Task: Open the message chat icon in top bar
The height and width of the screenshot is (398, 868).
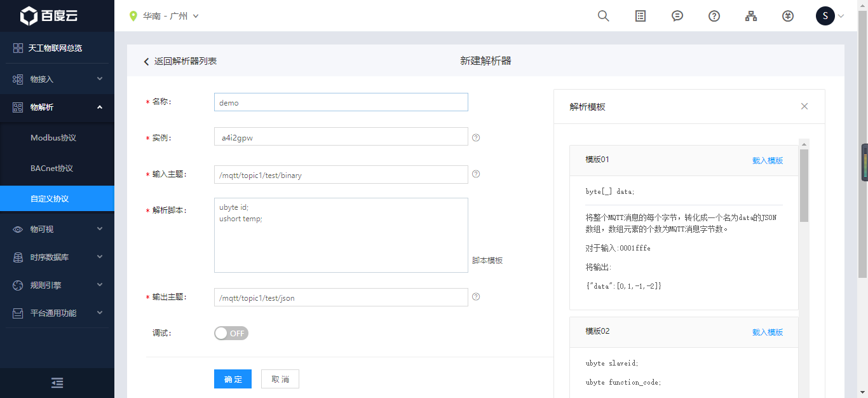Action: tap(677, 16)
